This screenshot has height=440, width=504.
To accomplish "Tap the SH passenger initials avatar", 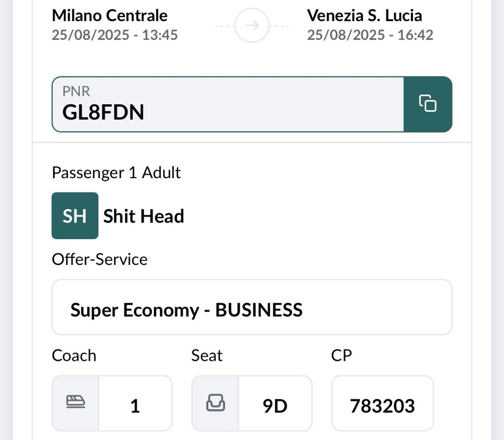I will click(x=75, y=216).
